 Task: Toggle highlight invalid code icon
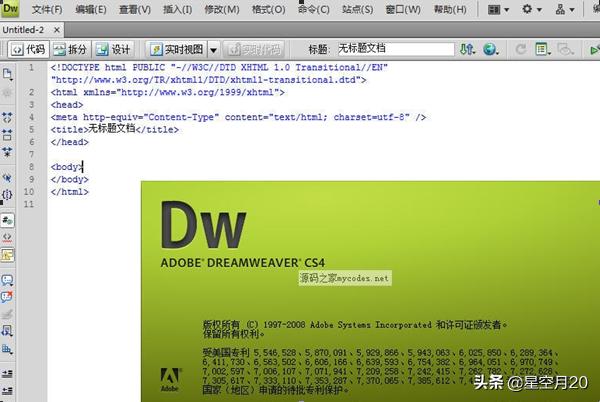7,238
